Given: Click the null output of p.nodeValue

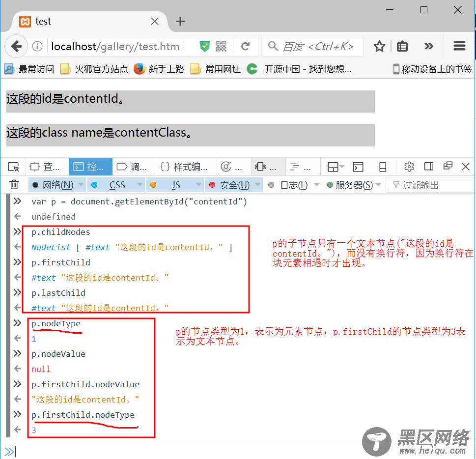Looking at the screenshot, I should (41, 369).
